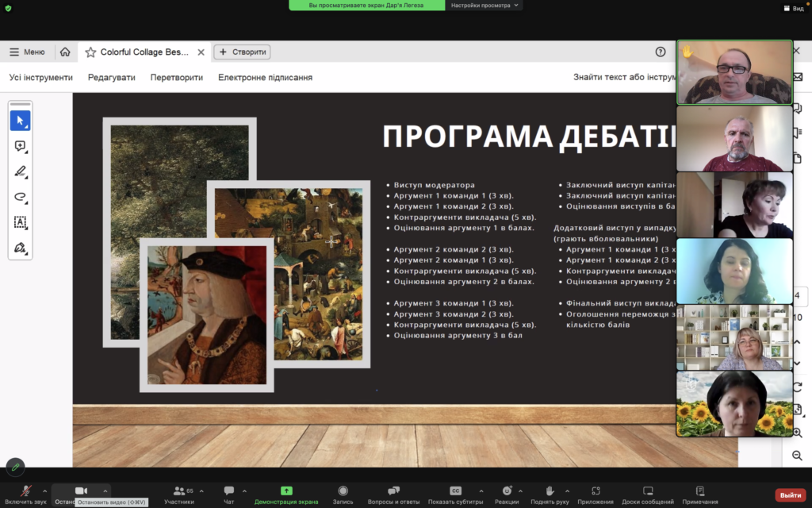
Task: Star the Colorful Collage document tab
Action: pyautogui.click(x=90, y=52)
